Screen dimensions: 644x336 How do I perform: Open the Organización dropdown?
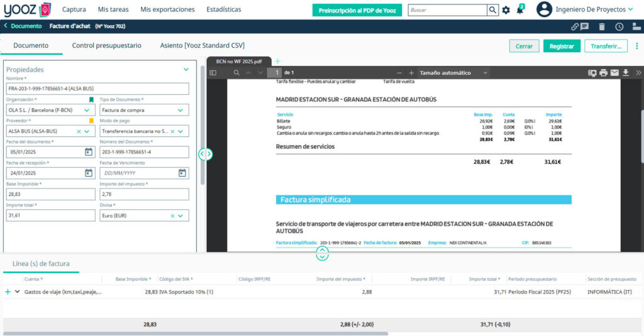coord(87,110)
